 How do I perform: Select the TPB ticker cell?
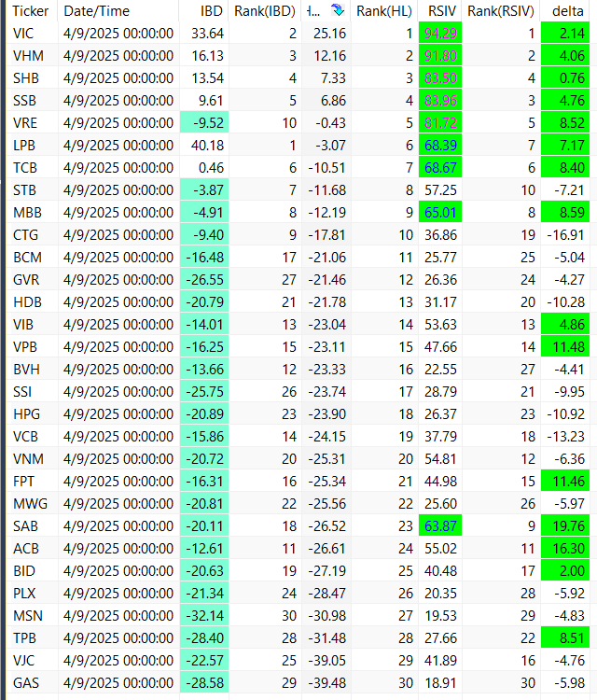pos(32,638)
